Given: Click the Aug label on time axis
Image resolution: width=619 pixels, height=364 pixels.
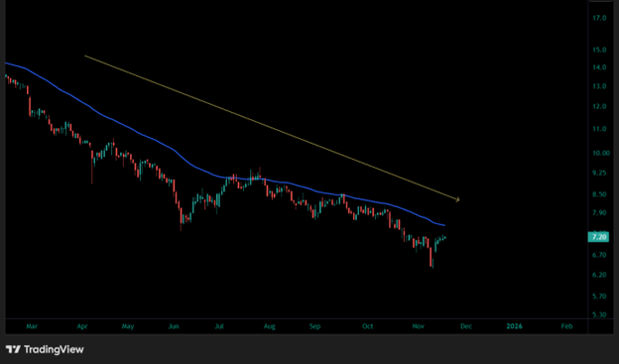Looking at the screenshot, I should point(269,326).
